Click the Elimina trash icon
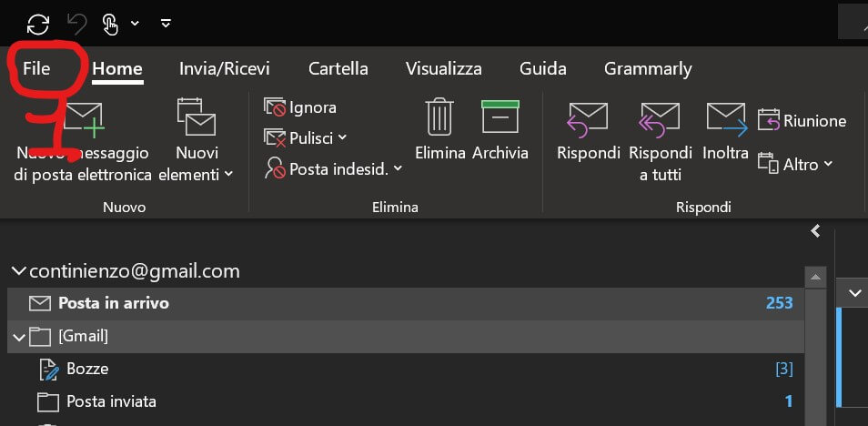This screenshot has height=426, width=868. pyautogui.click(x=440, y=117)
